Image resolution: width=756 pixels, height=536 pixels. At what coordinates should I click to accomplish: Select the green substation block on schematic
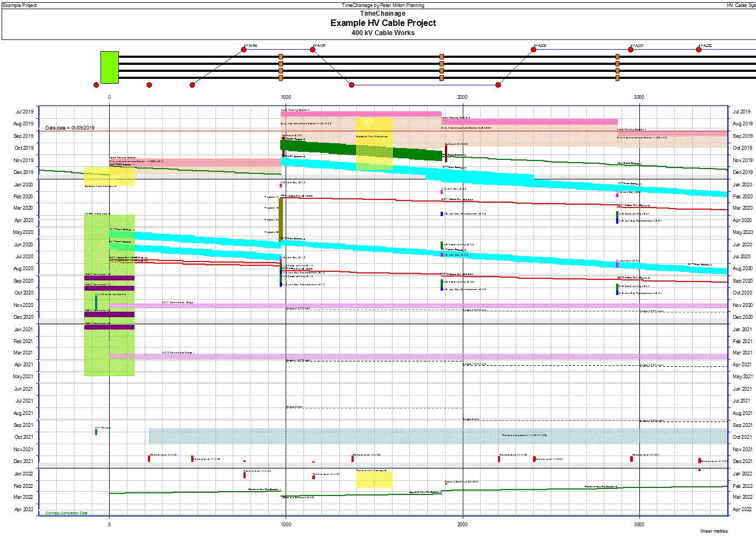coord(110,68)
